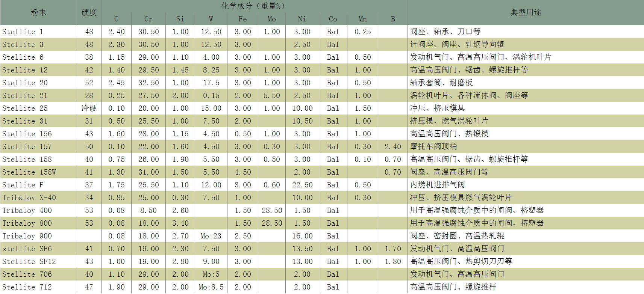Click the 22.50 nickel value for Stellite F

pos(302,185)
